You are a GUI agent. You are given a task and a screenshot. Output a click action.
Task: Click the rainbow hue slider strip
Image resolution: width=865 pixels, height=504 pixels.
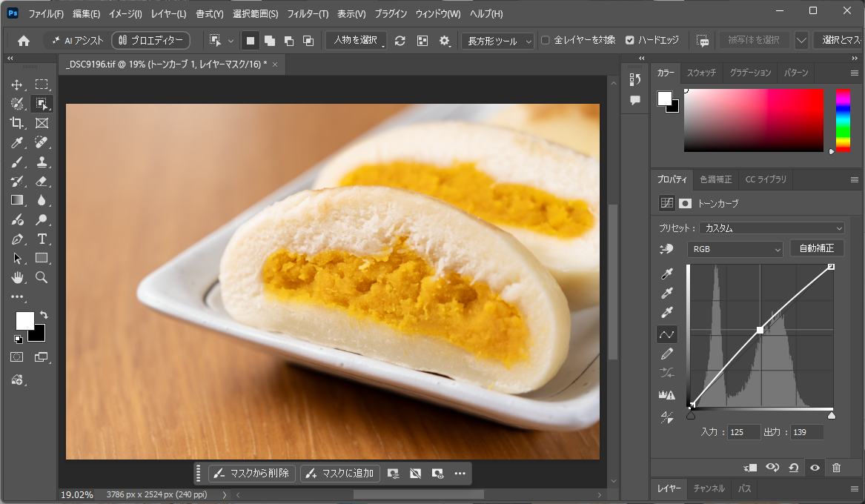pyautogui.click(x=842, y=120)
